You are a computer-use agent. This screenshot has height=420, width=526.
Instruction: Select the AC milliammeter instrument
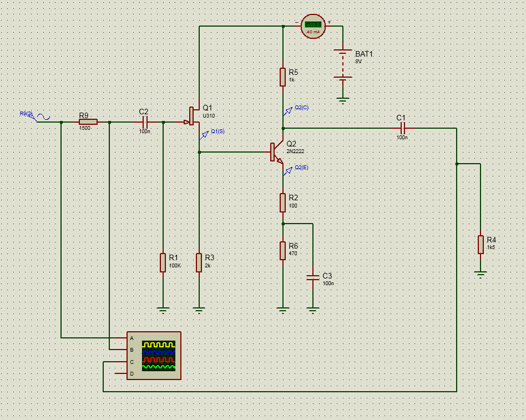[313, 26]
